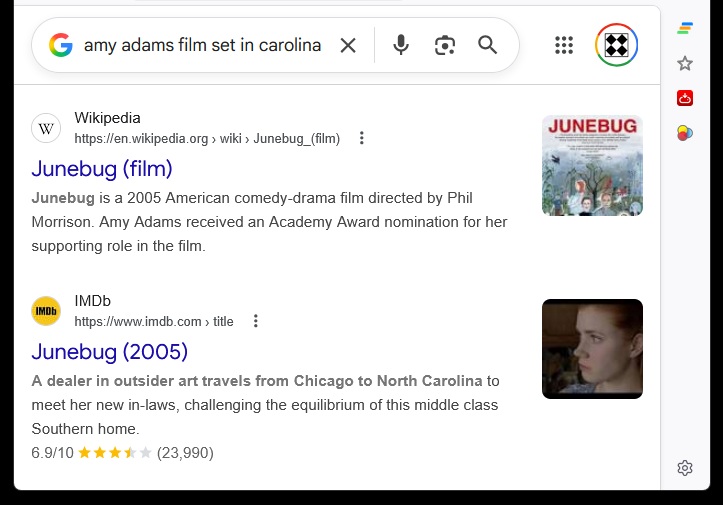
Task: Open the Junebug (film) Wikipedia link
Action: click(102, 168)
